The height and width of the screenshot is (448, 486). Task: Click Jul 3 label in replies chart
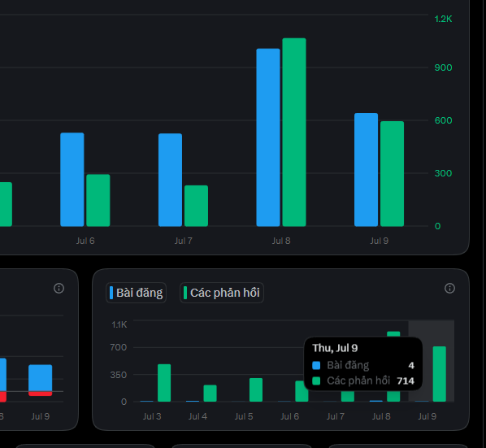pos(152,416)
